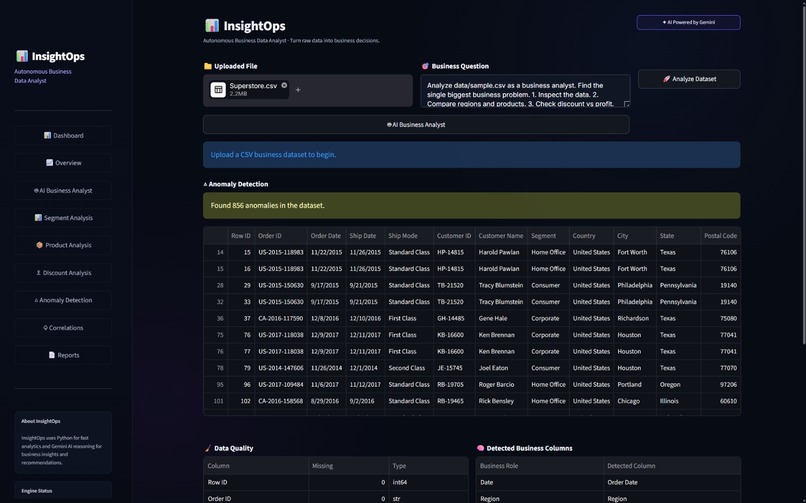Viewport: 806px width, 503px height.
Task: Click the Customer Name column header
Action: point(501,236)
